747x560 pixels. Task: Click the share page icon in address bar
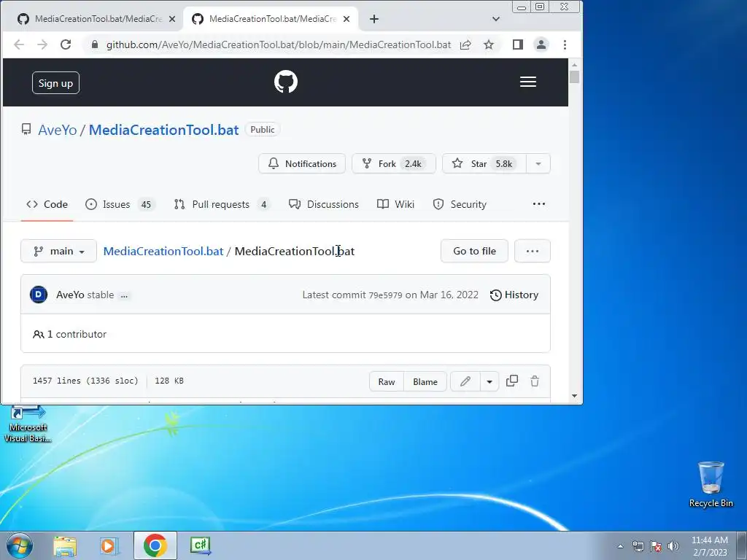(465, 44)
